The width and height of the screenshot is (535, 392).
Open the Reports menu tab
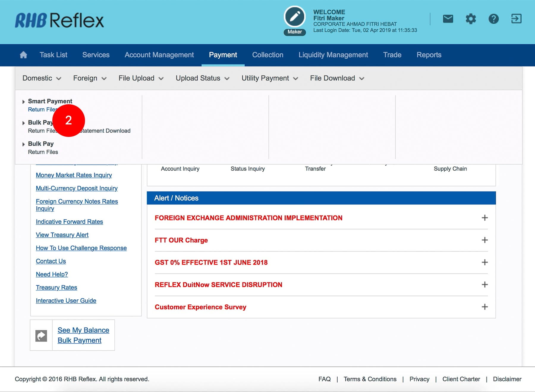[x=429, y=55]
